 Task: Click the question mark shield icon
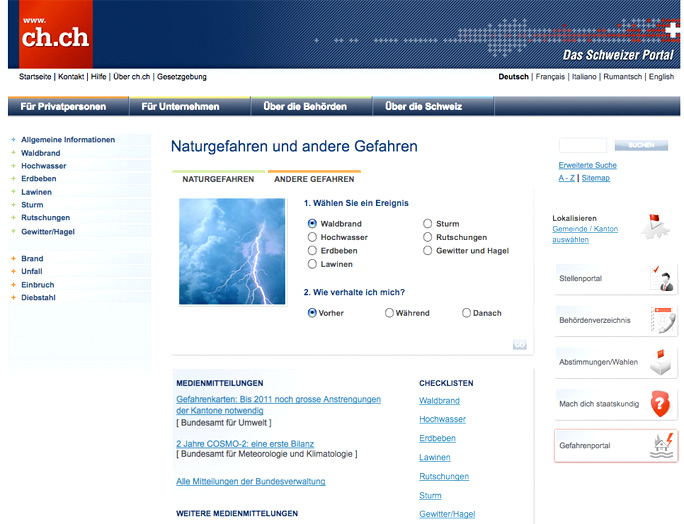[x=660, y=403]
